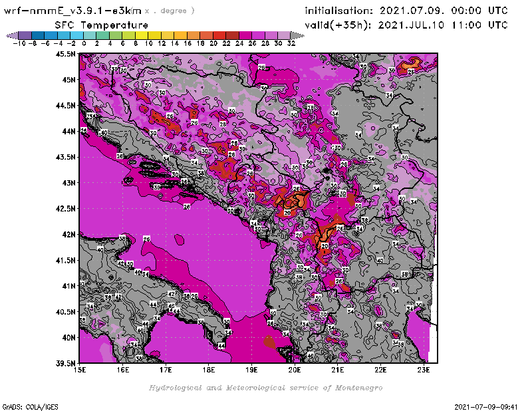Click the '44N' latitude axis label
This screenshot has height=411, width=532.
[68, 131]
